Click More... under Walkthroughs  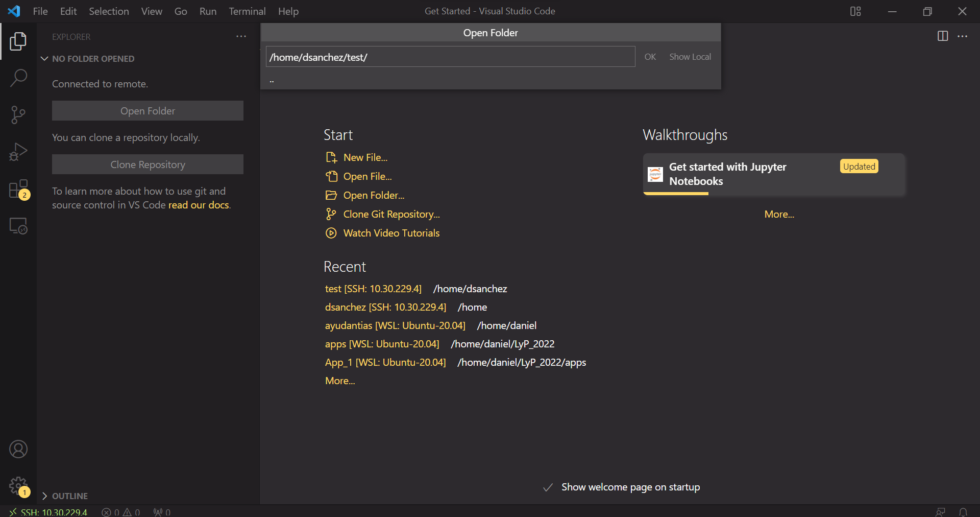point(779,214)
